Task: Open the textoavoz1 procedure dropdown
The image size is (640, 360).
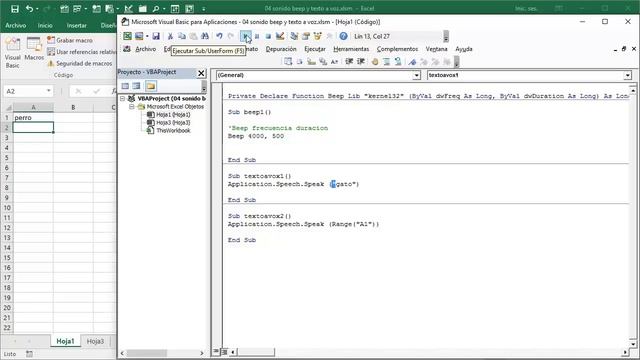Action: (x=627, y=75)
